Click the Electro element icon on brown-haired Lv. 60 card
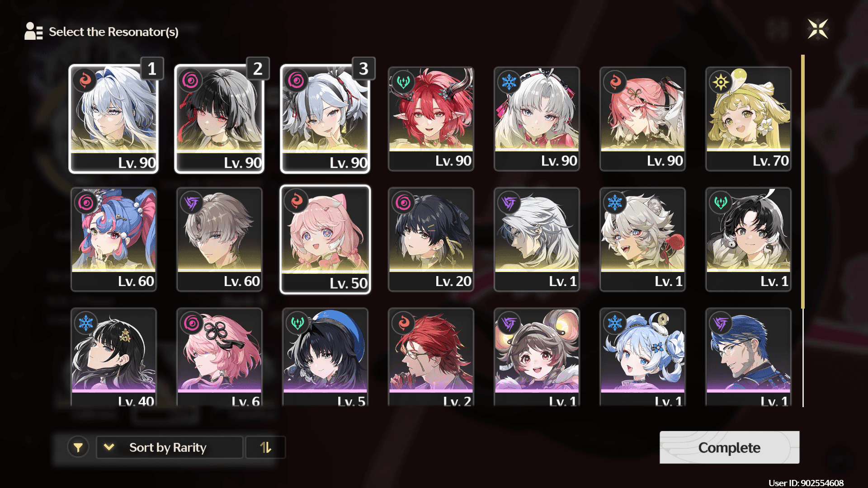The image size is (868, 488). tap(192, 203)
